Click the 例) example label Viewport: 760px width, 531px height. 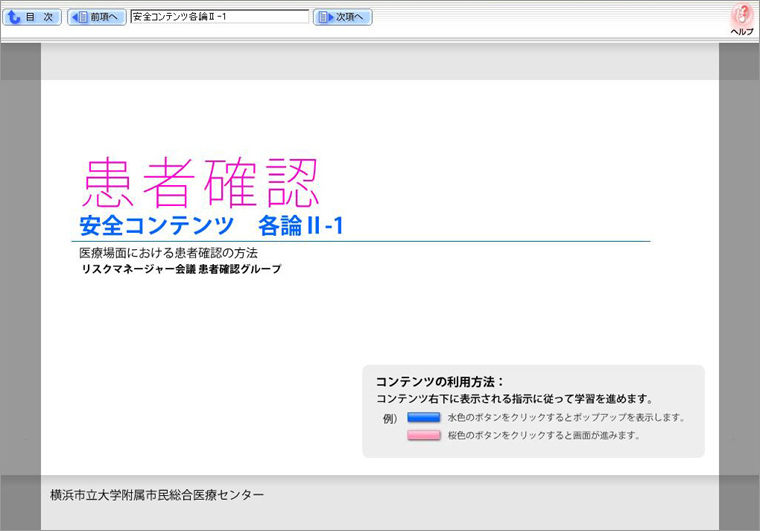point(390,418)
